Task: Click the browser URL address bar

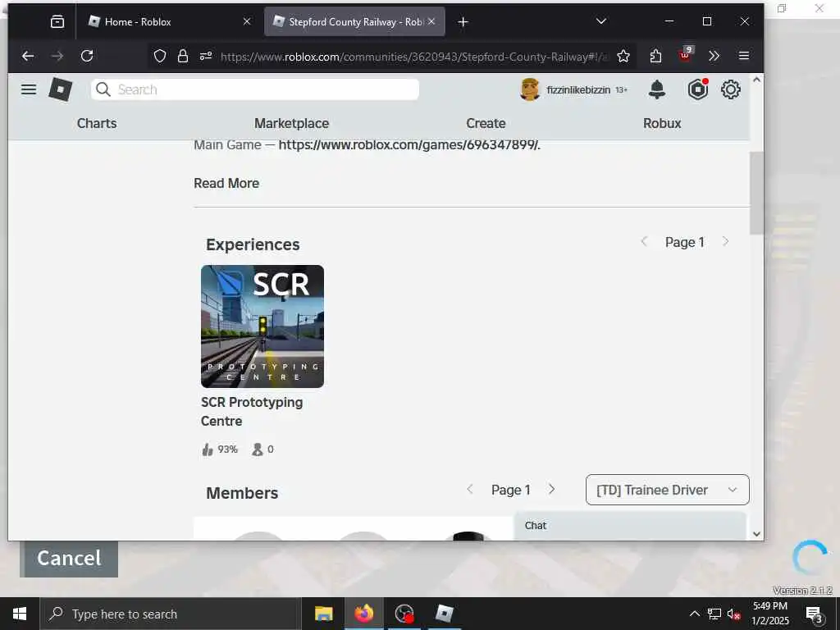Action: point(414,57)
